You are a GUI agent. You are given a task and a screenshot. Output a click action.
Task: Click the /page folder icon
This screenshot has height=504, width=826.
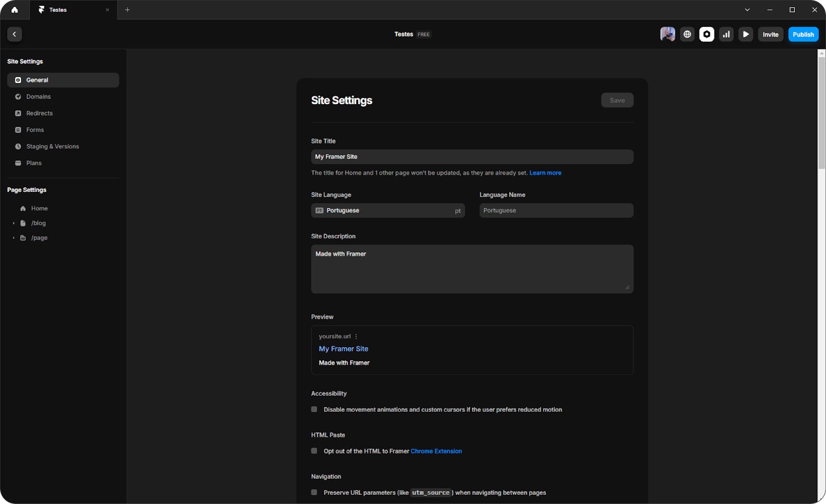23,238
